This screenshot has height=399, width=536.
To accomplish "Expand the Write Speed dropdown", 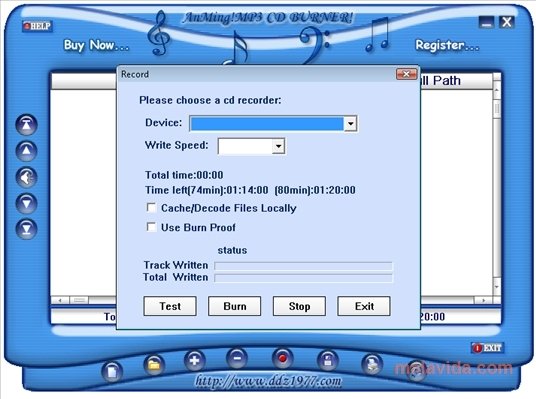I will click(278, 146).
